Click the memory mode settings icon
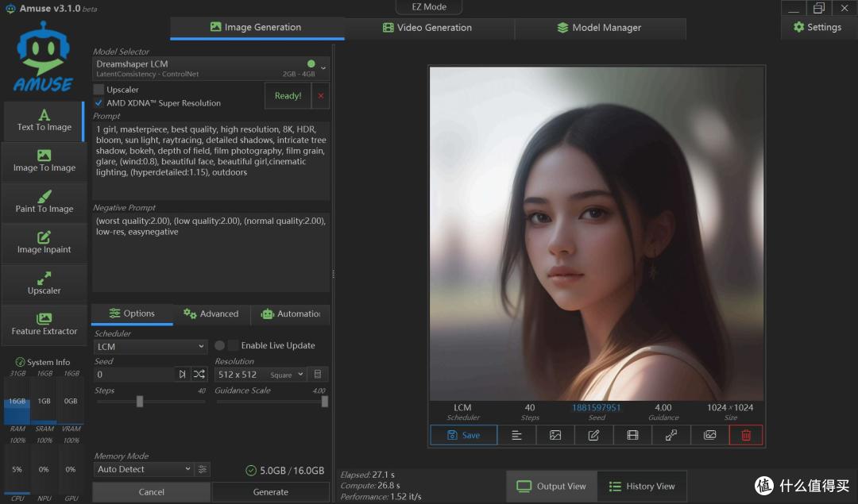The image size is (858, 504). click(x=203, y=469)
